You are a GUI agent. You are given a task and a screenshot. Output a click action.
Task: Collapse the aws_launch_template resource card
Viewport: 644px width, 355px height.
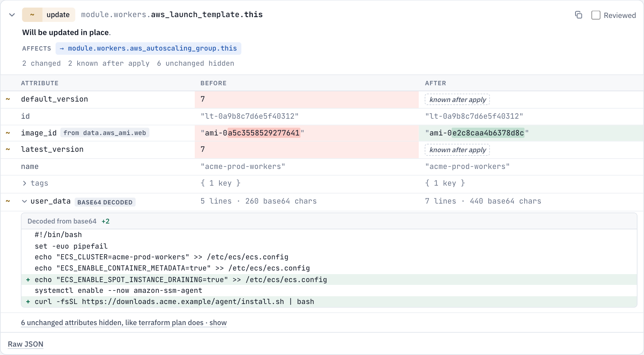click(12, 15)
